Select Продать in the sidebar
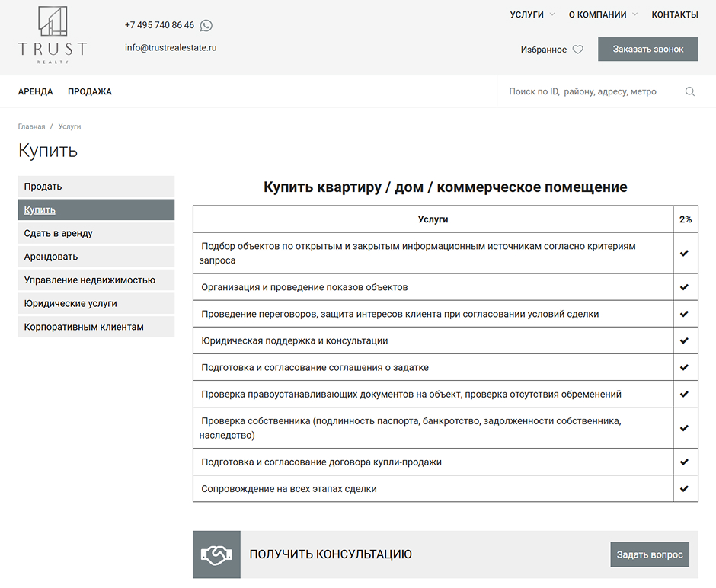This screenshot has height=588, width=716. pos(96,187)
